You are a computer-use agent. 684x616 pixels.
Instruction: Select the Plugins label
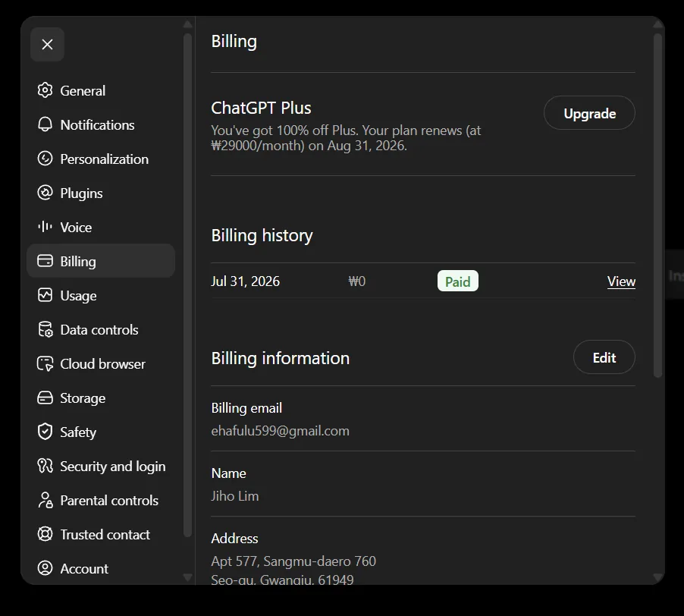tap(81, 193)
